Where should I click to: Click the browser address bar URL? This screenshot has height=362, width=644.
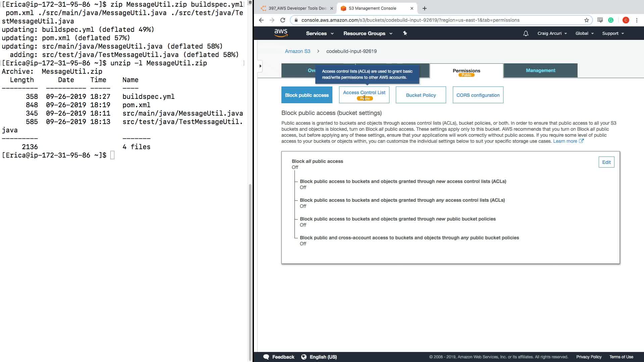(410, 20)
